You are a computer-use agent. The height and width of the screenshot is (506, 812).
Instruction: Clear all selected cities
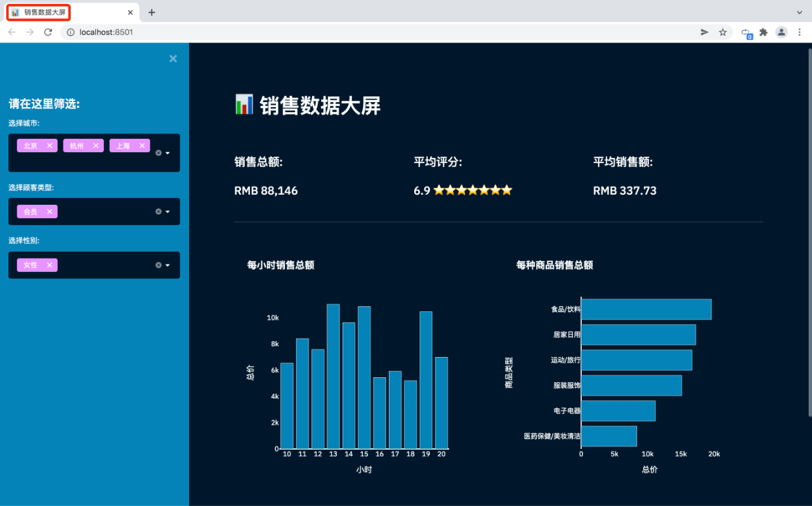click(x=159, y=153)
